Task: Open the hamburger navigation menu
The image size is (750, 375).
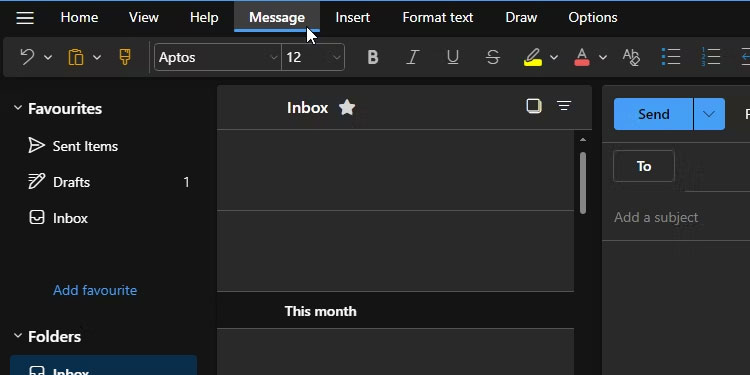Action: (25, 18)
